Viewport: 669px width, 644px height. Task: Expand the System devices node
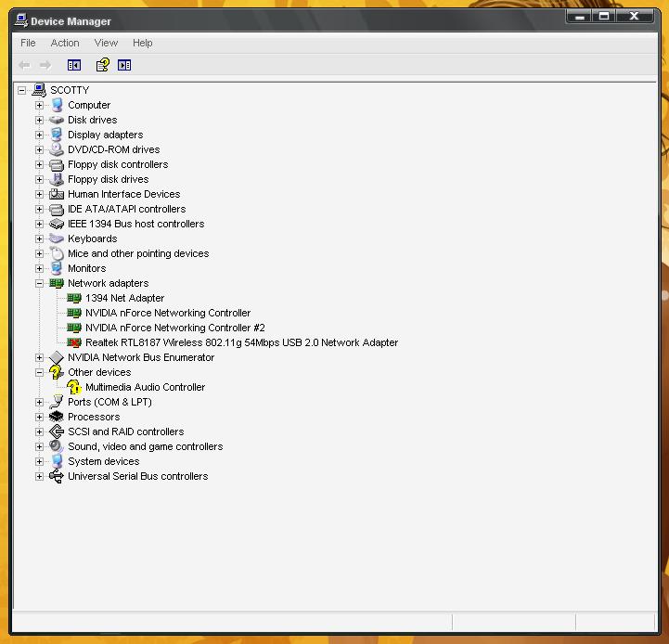coord(39,462)
